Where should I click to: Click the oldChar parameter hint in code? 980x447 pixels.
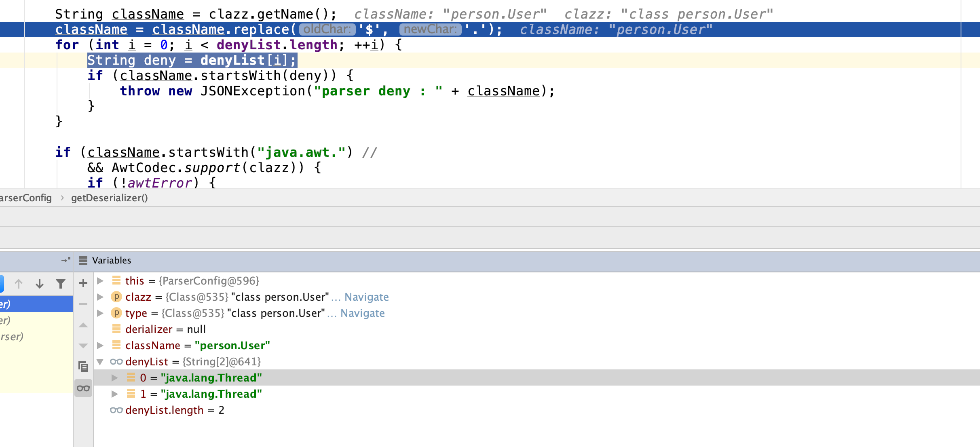327,30
